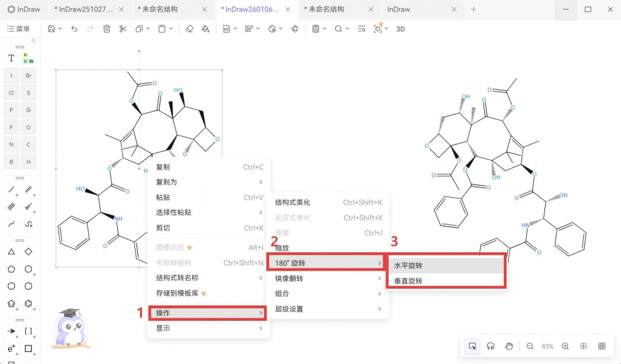Select the reaction arrow tool
The height and width of the screenshot is (364, 621).
tap(11, 331)
